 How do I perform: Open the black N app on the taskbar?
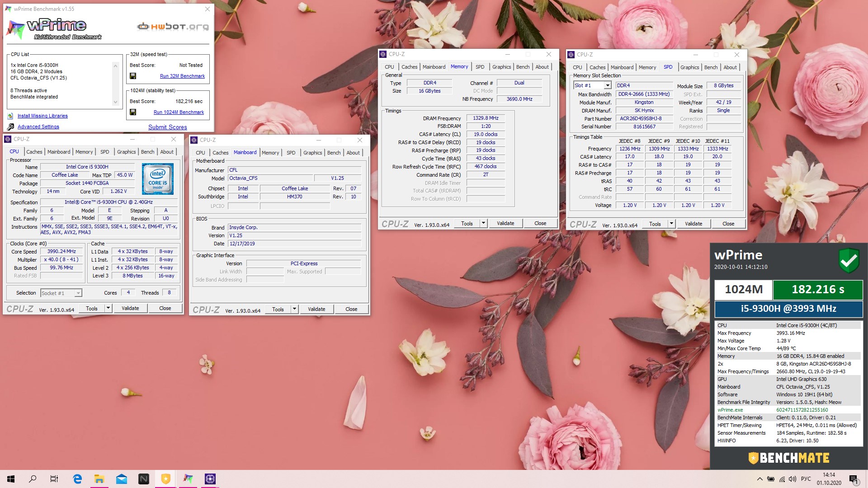[x=144, y=479]
